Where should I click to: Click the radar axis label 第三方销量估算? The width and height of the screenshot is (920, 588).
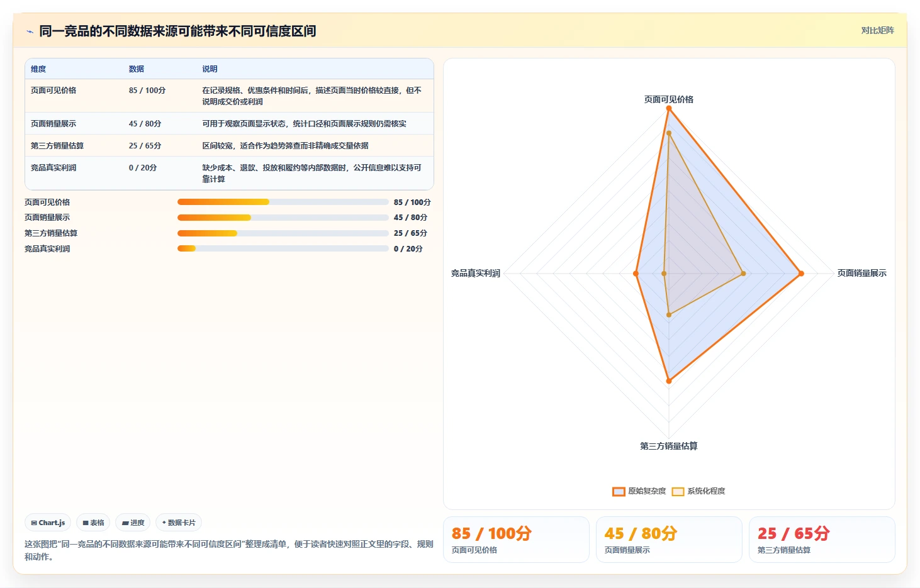pos(669,446)
